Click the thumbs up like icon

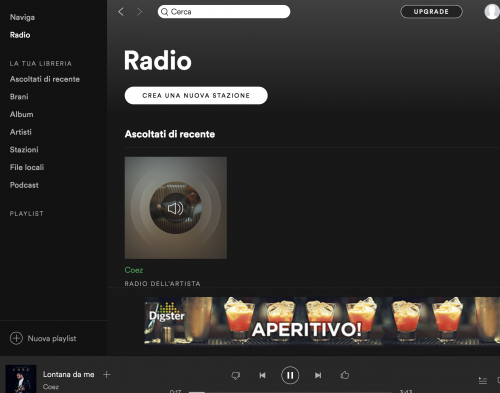tap(345, 375)
